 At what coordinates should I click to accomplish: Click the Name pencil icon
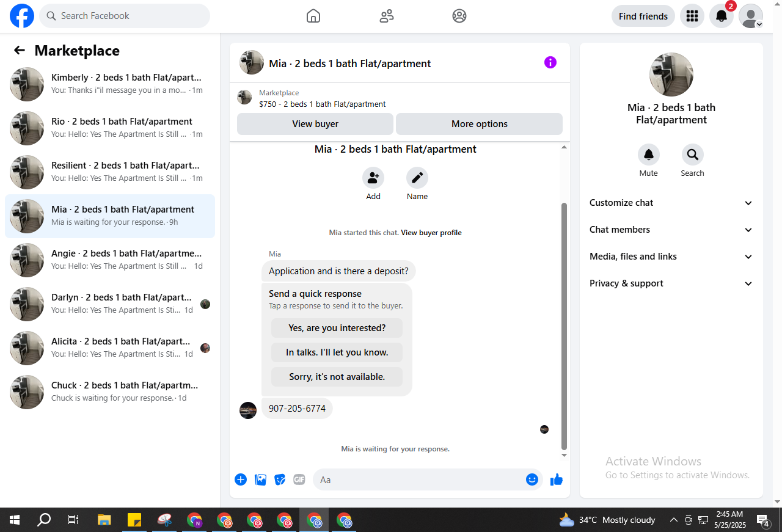point(417,178)
